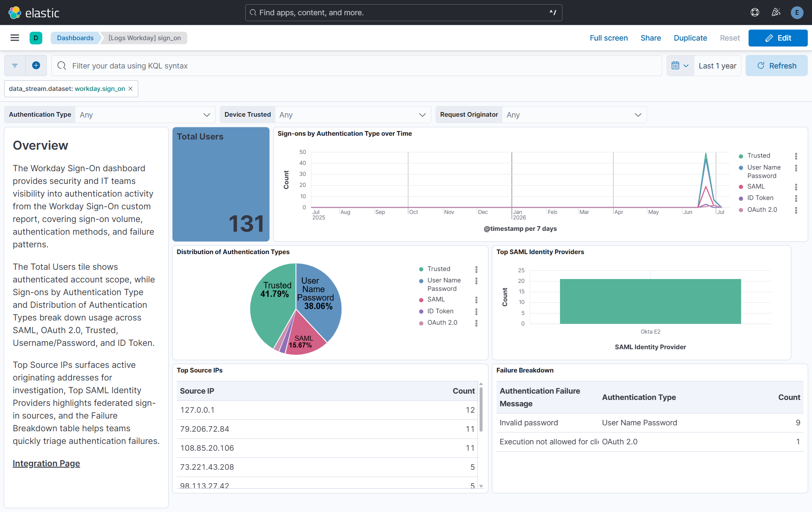Add a new filter with plus icon

(36, 66)
